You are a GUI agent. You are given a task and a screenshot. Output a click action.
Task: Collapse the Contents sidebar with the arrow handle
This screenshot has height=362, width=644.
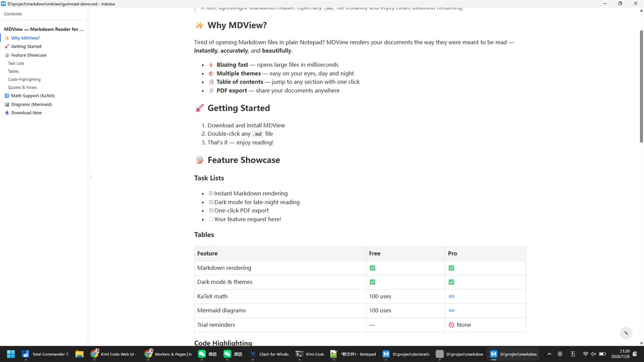pos(91,177)
